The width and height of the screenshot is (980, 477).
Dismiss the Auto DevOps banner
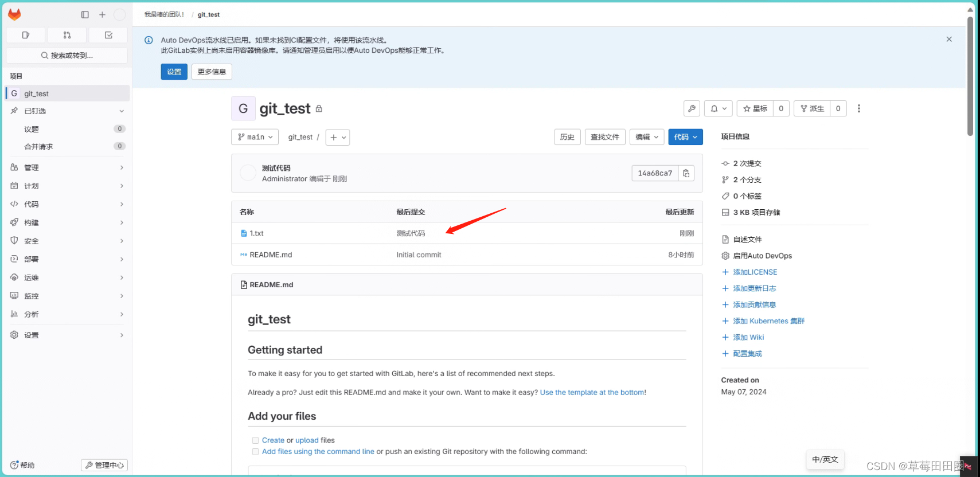pos(949,39)
